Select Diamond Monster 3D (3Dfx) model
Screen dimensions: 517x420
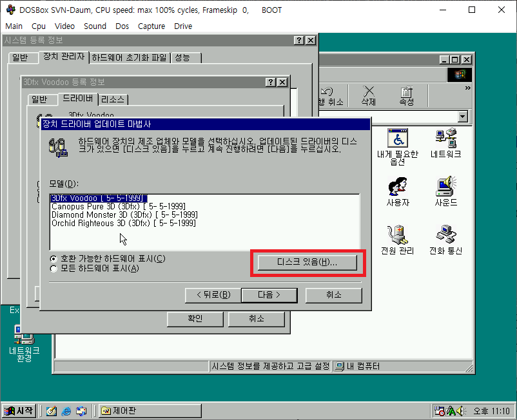pyautogui.click(x=124, y=215)
